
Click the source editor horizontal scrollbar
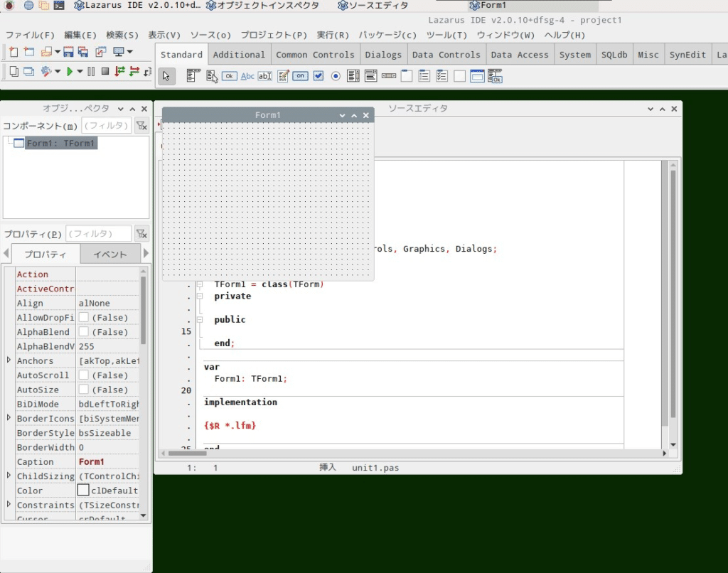pos(188,453)
